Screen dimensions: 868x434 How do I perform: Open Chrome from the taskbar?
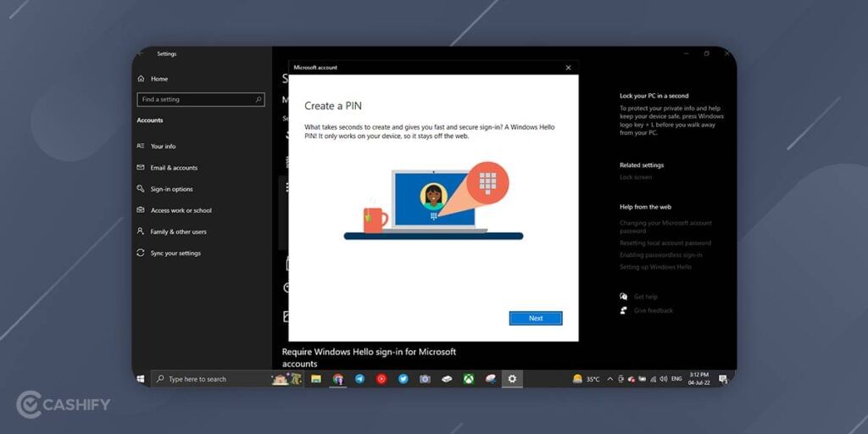click(337, 379)
